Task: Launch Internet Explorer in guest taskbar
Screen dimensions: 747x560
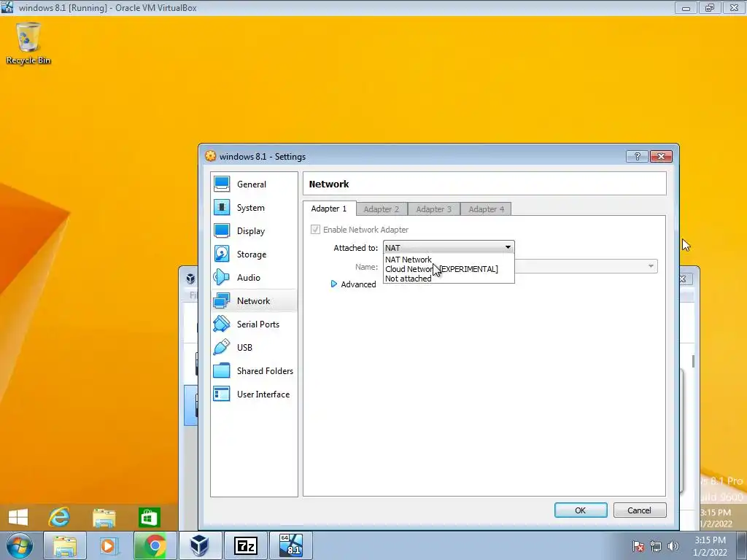Action: pyautogui.click(x=60, y=517)
